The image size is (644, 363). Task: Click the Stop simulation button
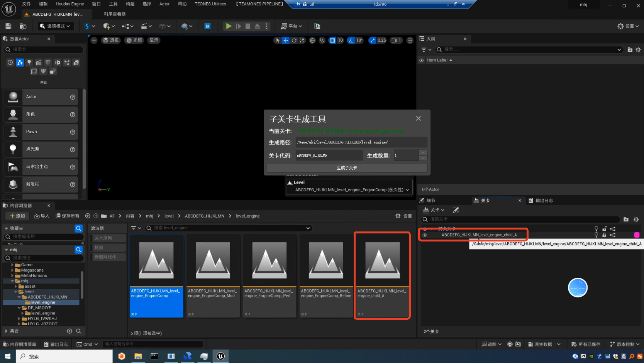click(x=248, y=26)
